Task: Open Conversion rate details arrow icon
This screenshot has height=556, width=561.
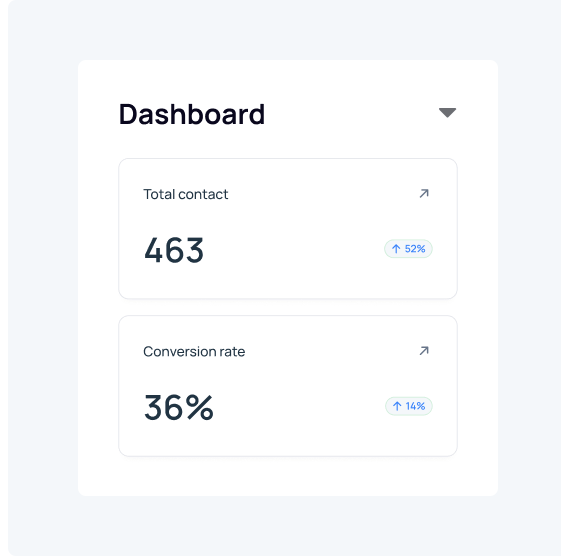Action: [424, 351]
